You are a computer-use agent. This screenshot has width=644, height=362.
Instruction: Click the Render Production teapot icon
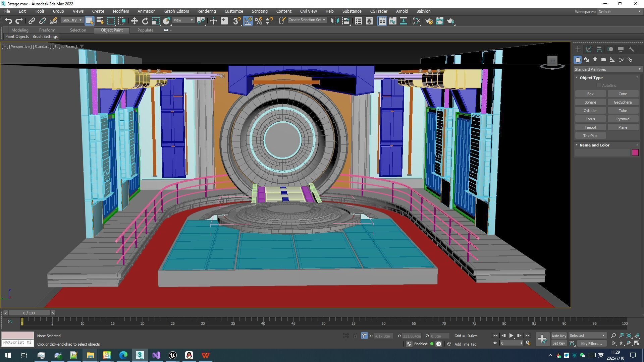[x=450, y=21]
